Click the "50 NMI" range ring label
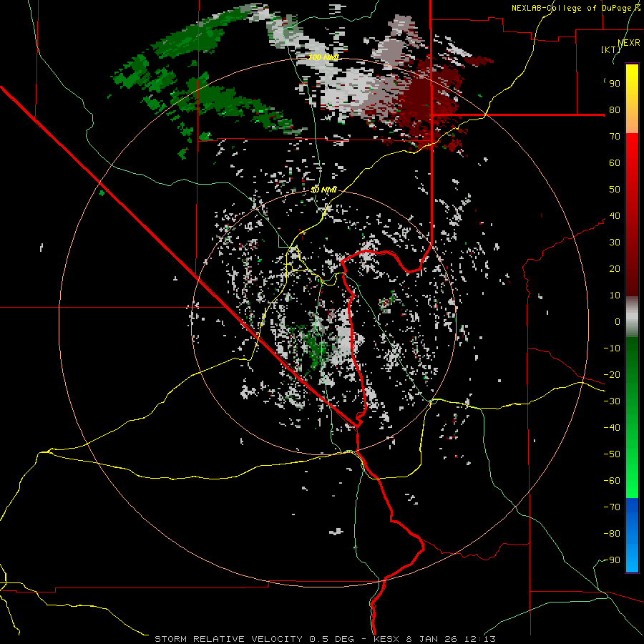The image size is (644, 644). pos(323,190)
